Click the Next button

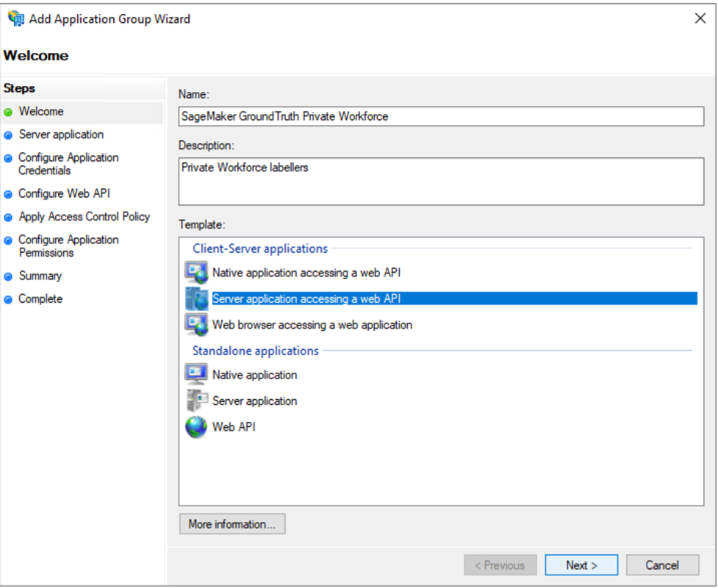pyautogui.click(x=581, y=565)
